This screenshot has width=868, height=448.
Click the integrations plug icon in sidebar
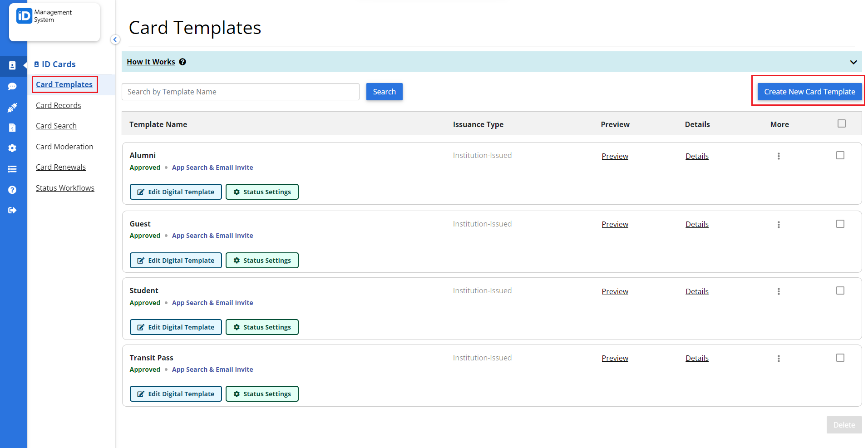pos(13,107)
